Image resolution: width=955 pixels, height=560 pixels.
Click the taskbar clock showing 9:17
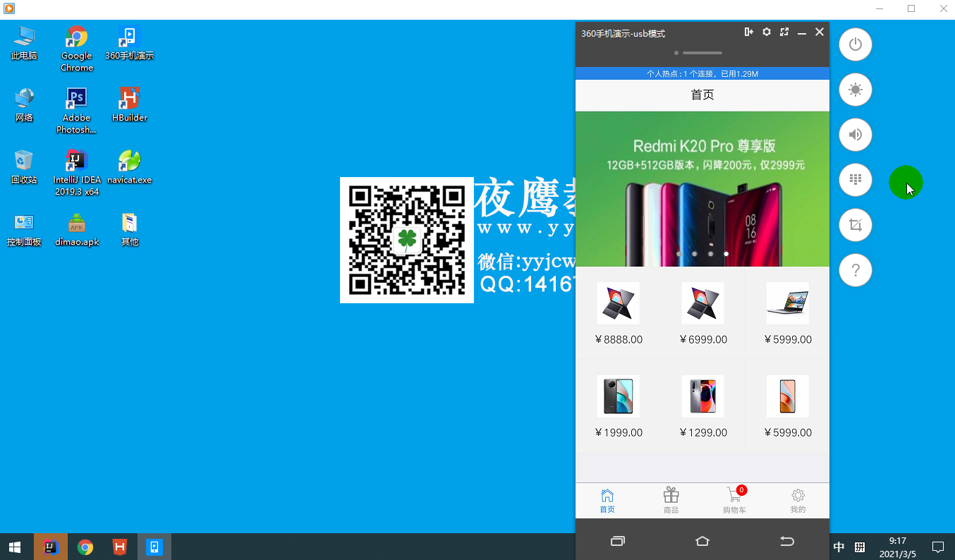(x=897, y=547)
